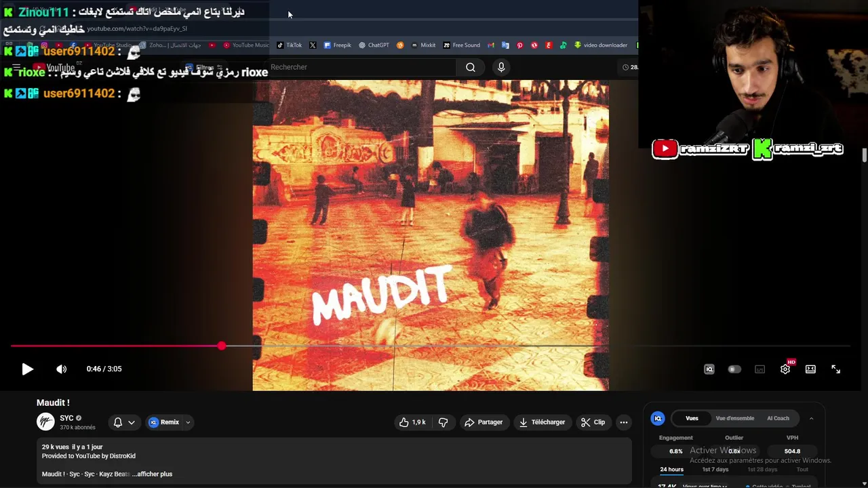Viewport: 868px width, 488px height.
Task: Open the TikTok bookmark
Action: tap(290, 45)
